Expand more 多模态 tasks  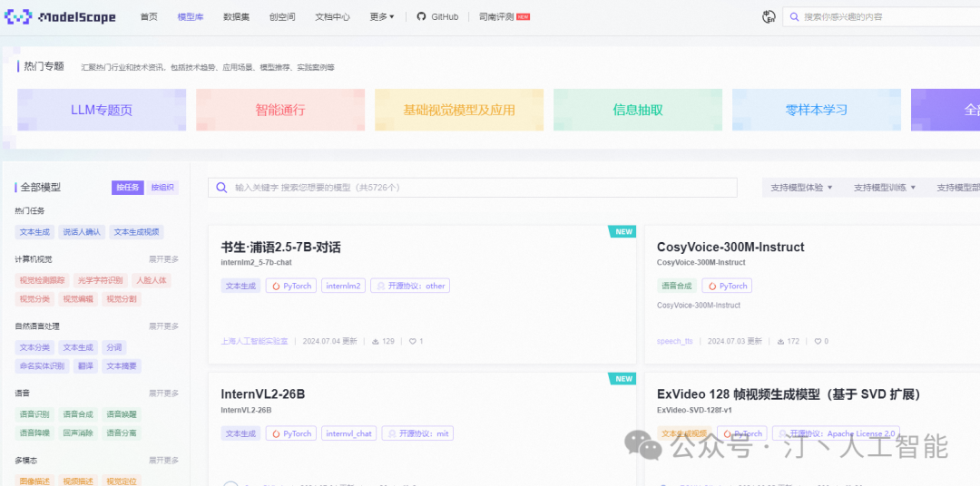point(163,460)
